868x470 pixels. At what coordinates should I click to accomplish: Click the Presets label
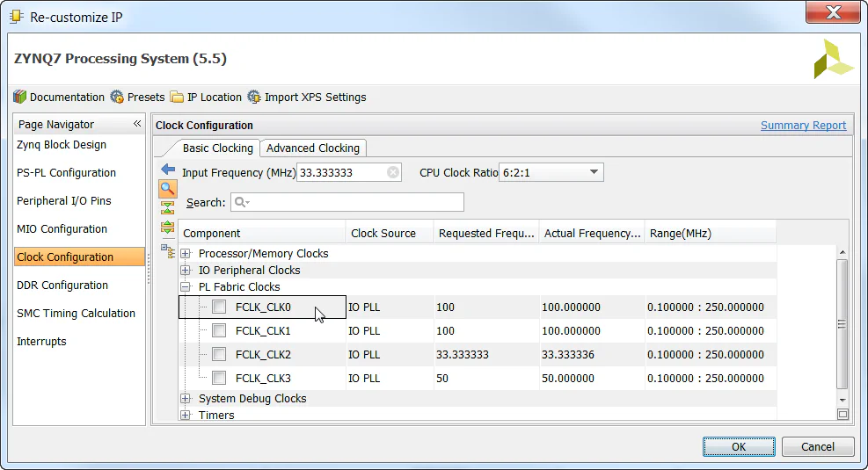(146, 98)
